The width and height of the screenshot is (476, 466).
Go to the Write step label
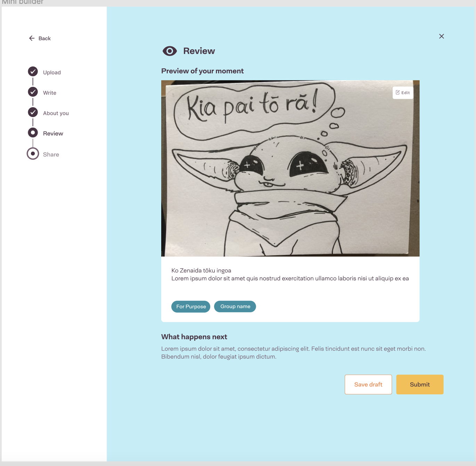click(50, 93)
